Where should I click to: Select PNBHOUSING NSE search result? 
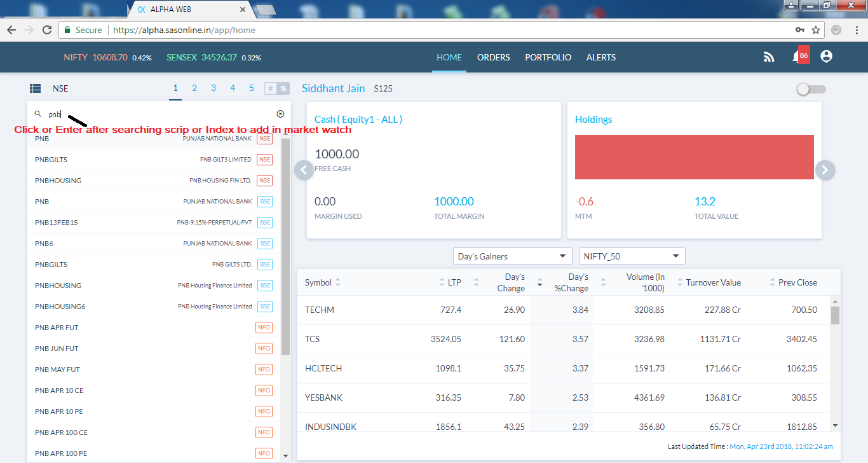154,180
